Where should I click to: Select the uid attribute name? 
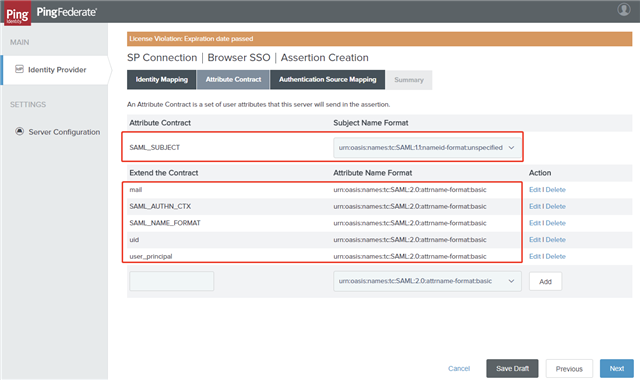point(134,240)
